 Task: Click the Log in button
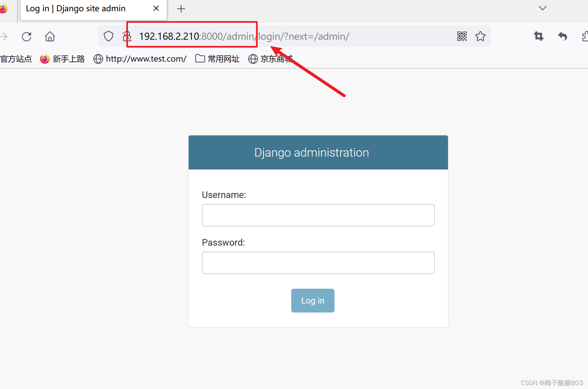coord(312,300)
